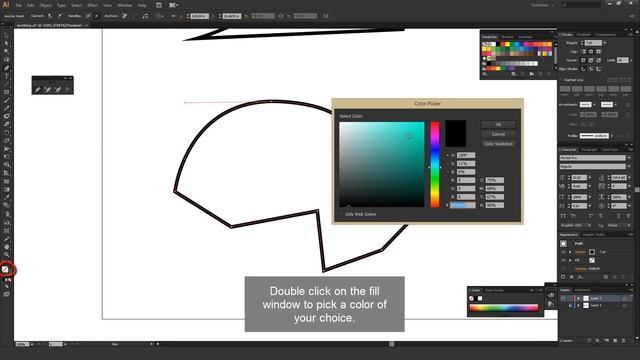Toggle Fill visibility in Appearance panel

click(x=563, y=260)
